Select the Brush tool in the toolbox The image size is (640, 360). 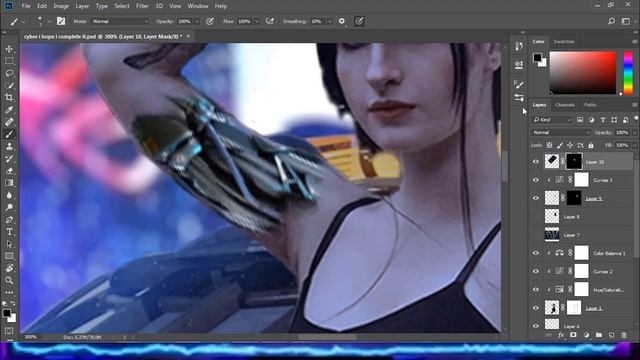coord(9,134)
